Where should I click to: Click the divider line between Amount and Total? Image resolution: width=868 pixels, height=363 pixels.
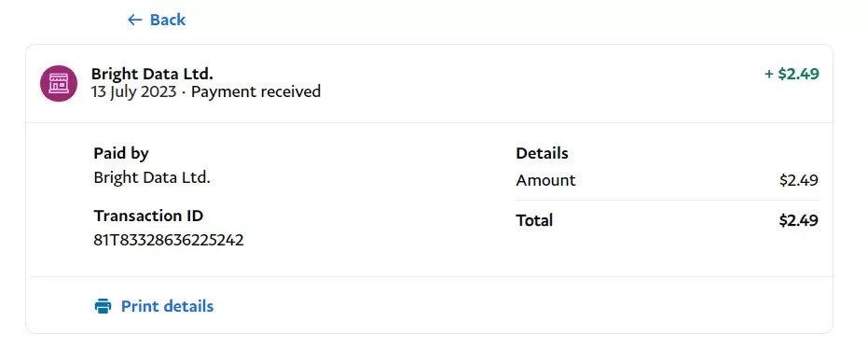coord(668,200)
